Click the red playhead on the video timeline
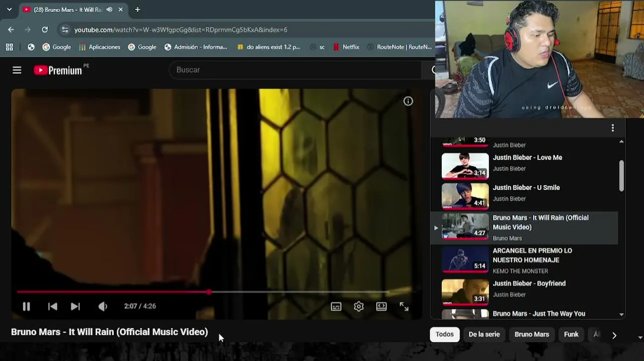This screenshot has width=644, height=361. point(209,292)
